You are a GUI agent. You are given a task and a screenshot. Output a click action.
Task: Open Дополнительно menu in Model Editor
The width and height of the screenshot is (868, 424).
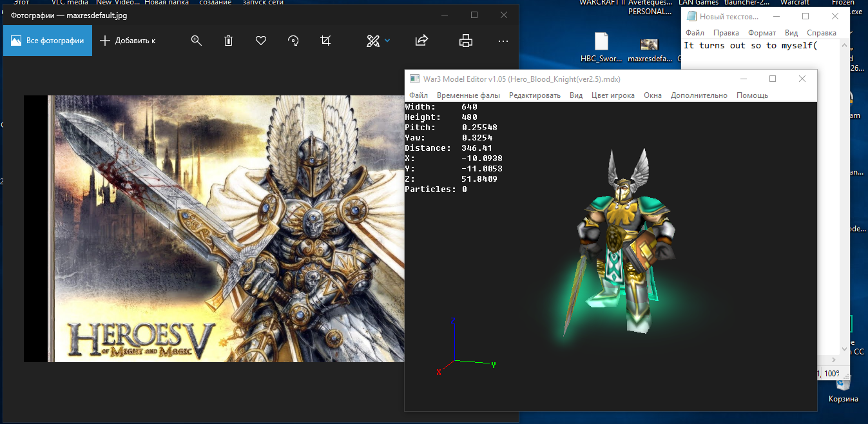click(699, 95)
